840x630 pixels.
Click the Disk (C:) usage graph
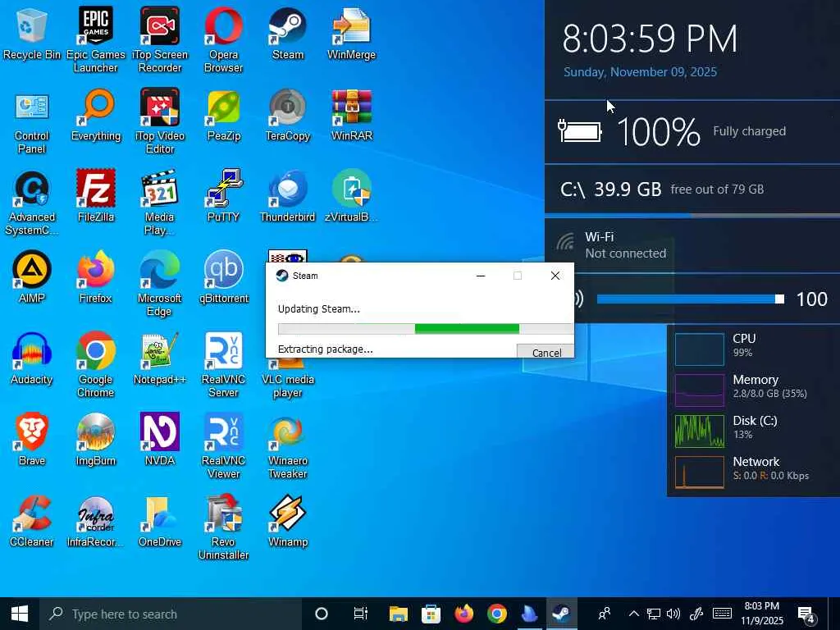[700, 431]
